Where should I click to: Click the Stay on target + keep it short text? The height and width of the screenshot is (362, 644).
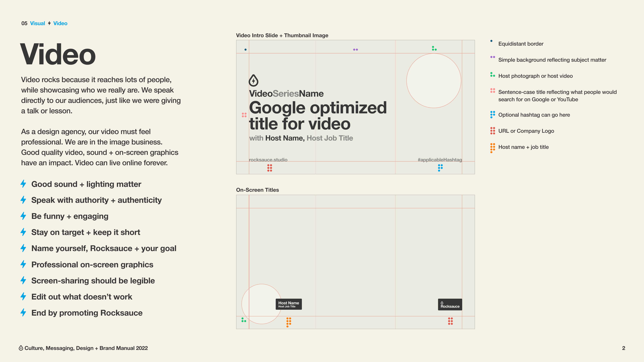(x=86, y=232)
